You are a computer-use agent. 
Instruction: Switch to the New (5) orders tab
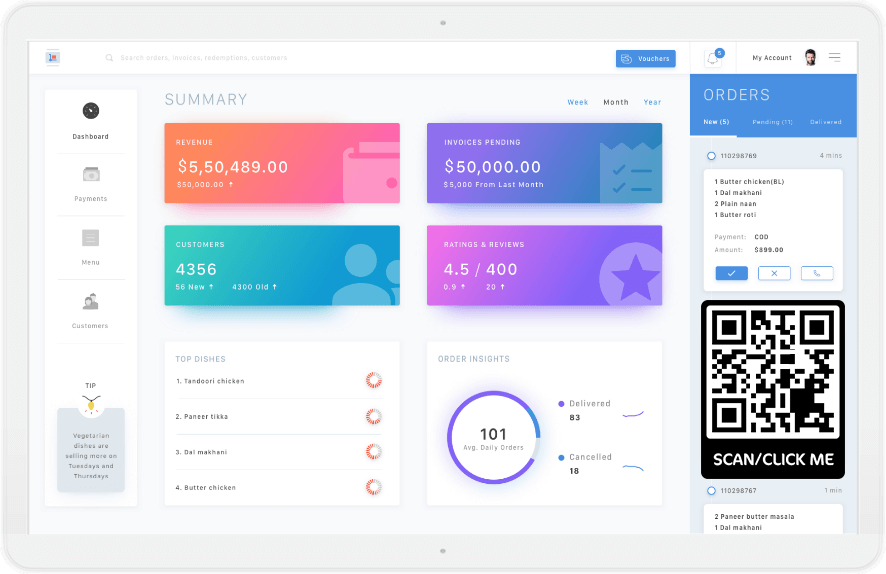point(716,122)
